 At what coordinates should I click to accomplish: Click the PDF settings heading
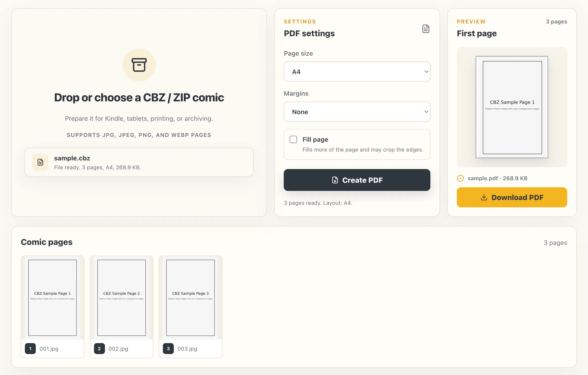coord(309,33)
